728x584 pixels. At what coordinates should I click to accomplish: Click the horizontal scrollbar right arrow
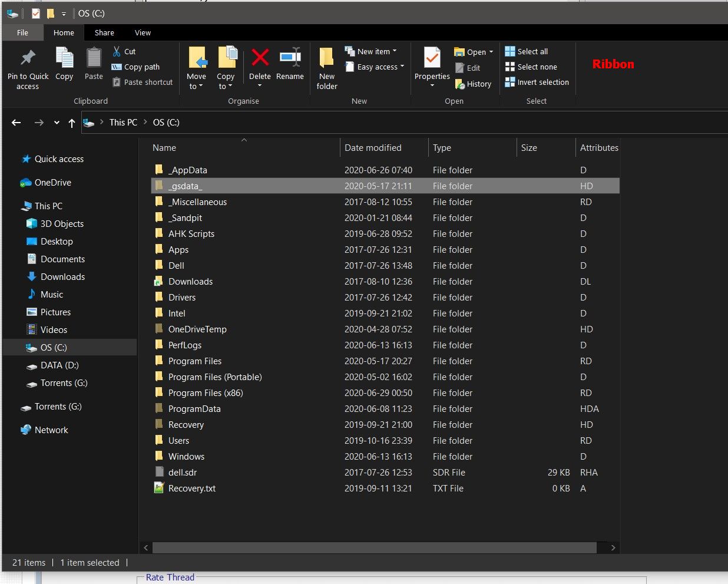click(x=613, y=547)
